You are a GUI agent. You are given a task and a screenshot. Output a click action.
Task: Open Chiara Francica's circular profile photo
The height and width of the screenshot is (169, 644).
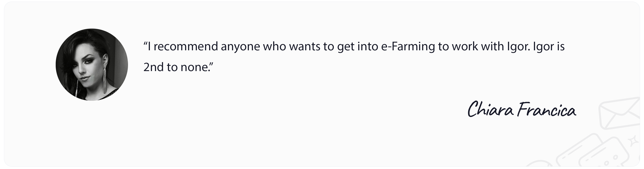92,65
